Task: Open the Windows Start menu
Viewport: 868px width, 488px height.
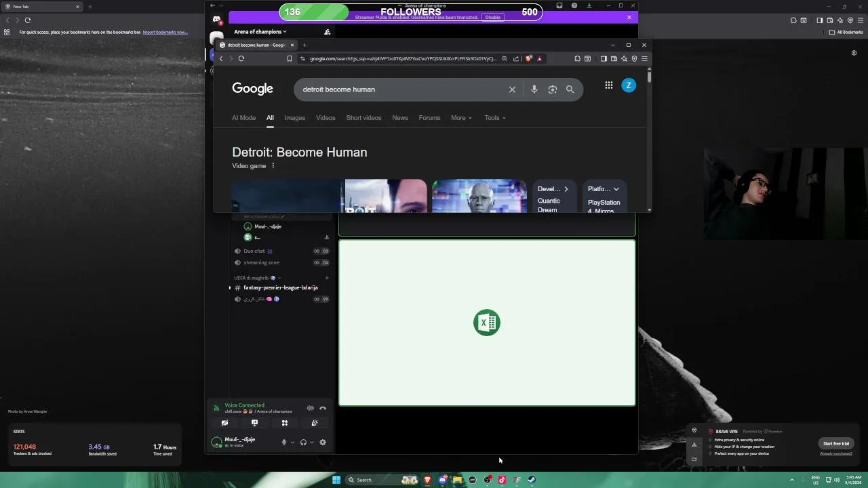Action: point(336,480)
